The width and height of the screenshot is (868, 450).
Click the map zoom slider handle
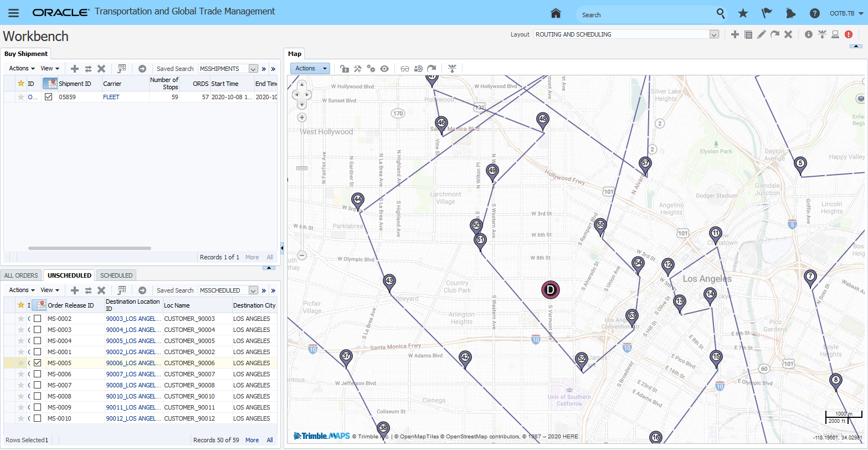[x=302, y=168]
